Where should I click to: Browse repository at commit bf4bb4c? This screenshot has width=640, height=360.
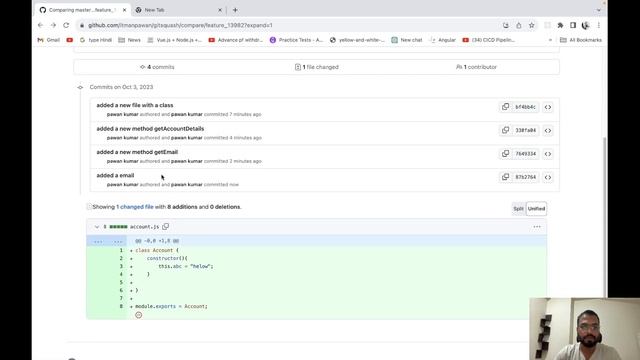548,107
